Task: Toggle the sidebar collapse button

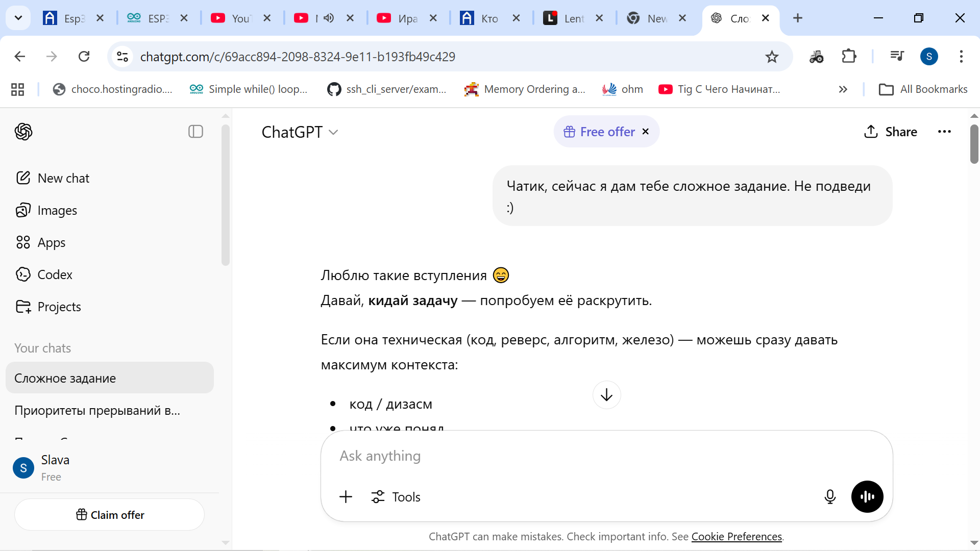Action: coord(195,132)
